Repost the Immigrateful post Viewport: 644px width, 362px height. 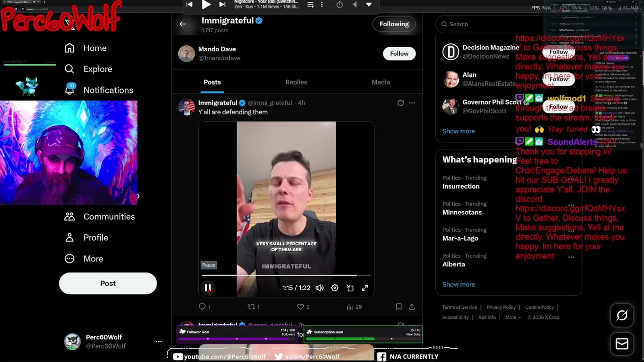click(253, 307)
